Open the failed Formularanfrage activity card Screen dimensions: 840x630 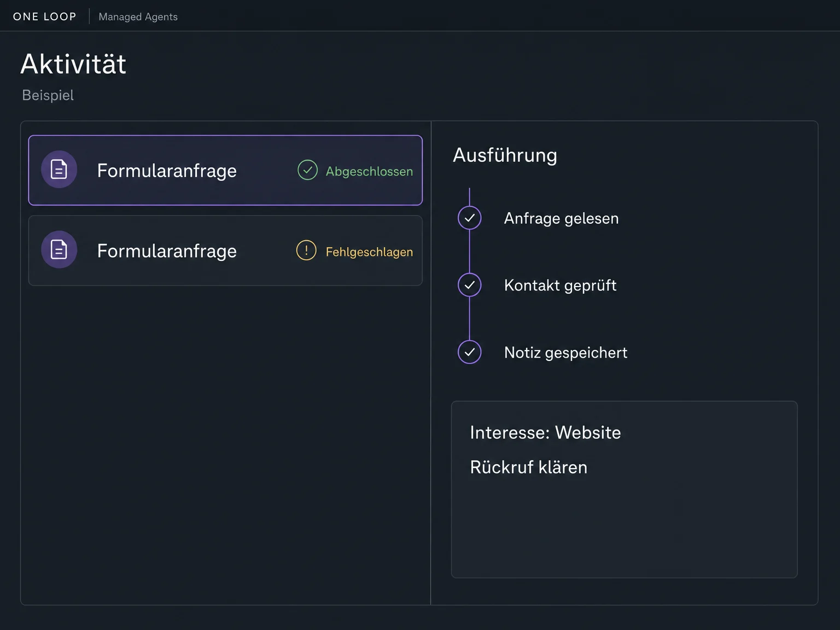click(x=225, y=250)
